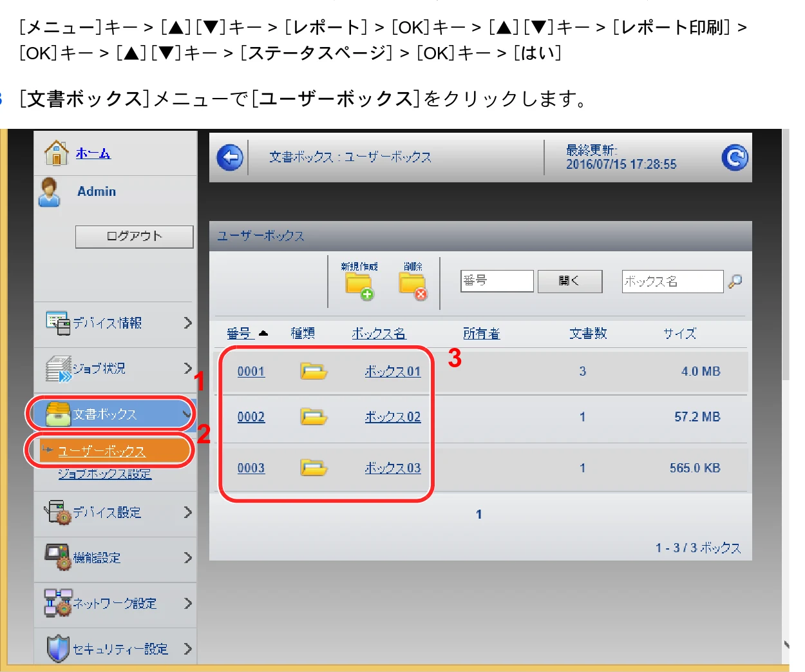The image size is (805, 672).
Task: Click the 機能設定 icon
Action: point(58,557)
